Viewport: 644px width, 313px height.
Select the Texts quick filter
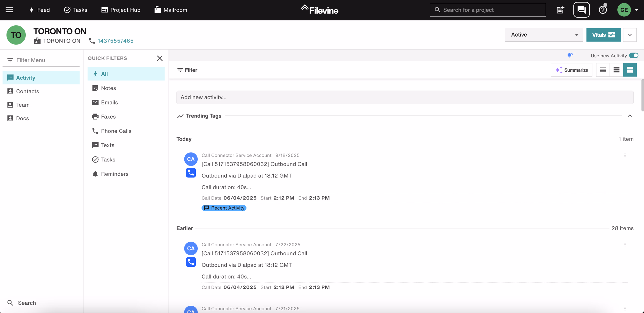107,145
